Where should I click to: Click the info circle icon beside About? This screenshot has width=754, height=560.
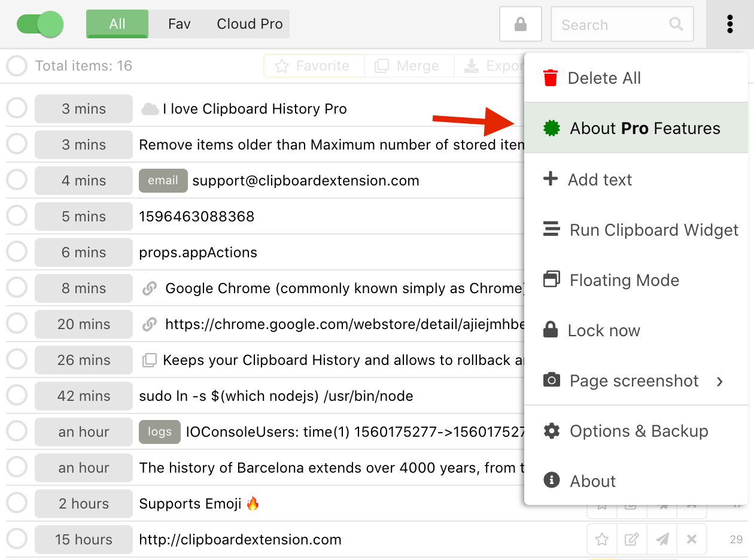pyautogui.click(x=551, y=480)
